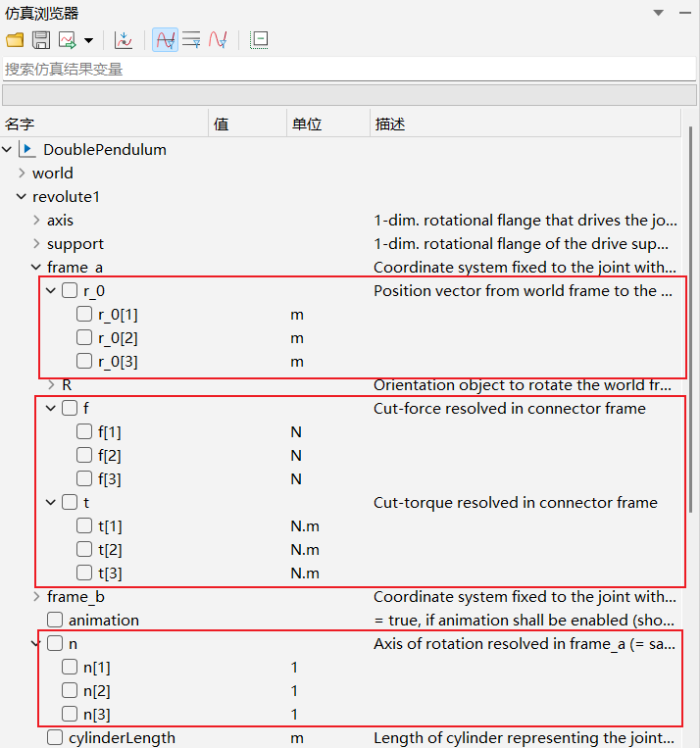Collapse the revolute1 tree node
700x748 pixels.
tap(22, 197)
